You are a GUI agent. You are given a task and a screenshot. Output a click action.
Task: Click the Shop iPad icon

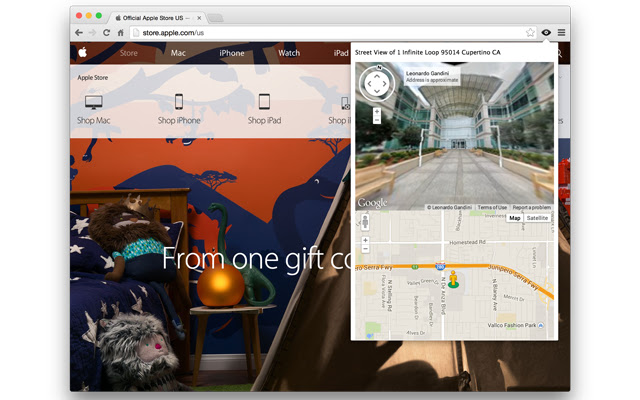(x=265, y=102)
